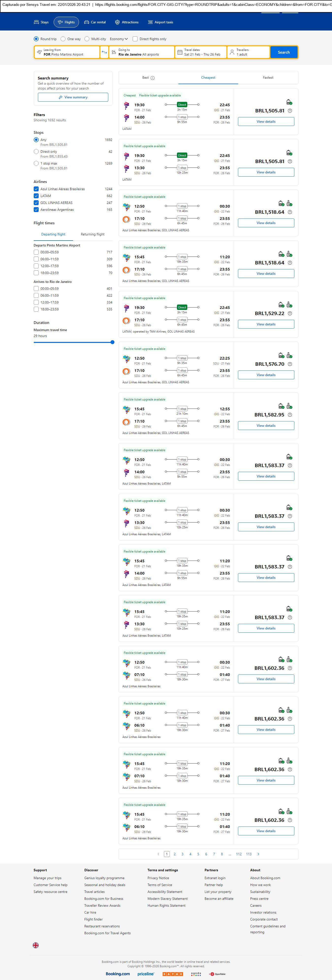Click the blue Search button

[x=284, y=52]
